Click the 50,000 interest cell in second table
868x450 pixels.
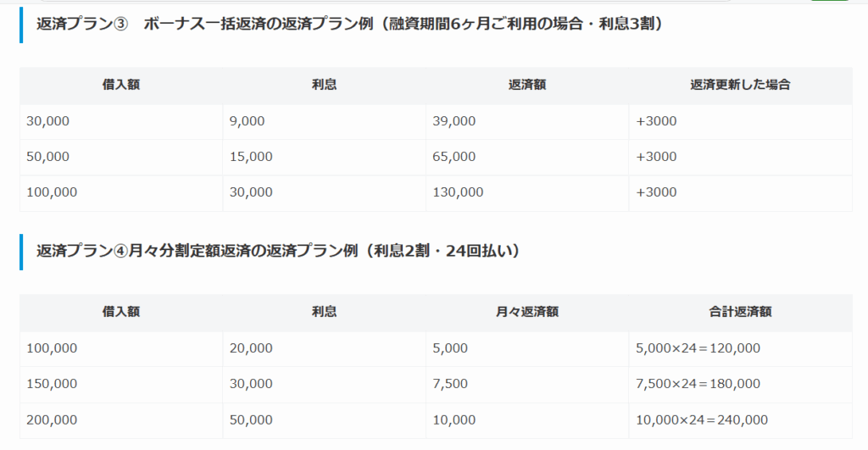tap(325, 420)
